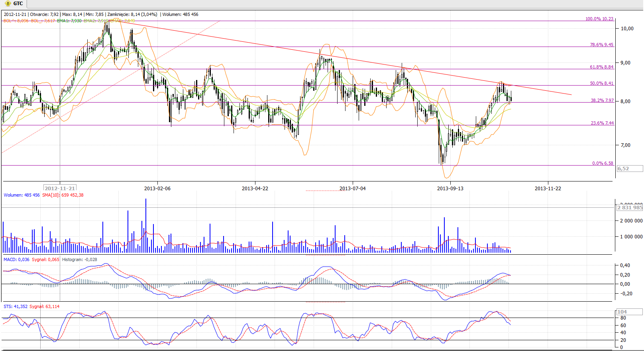
Task: Click the 2012-11-21 cursor date box
Action: 60,188
